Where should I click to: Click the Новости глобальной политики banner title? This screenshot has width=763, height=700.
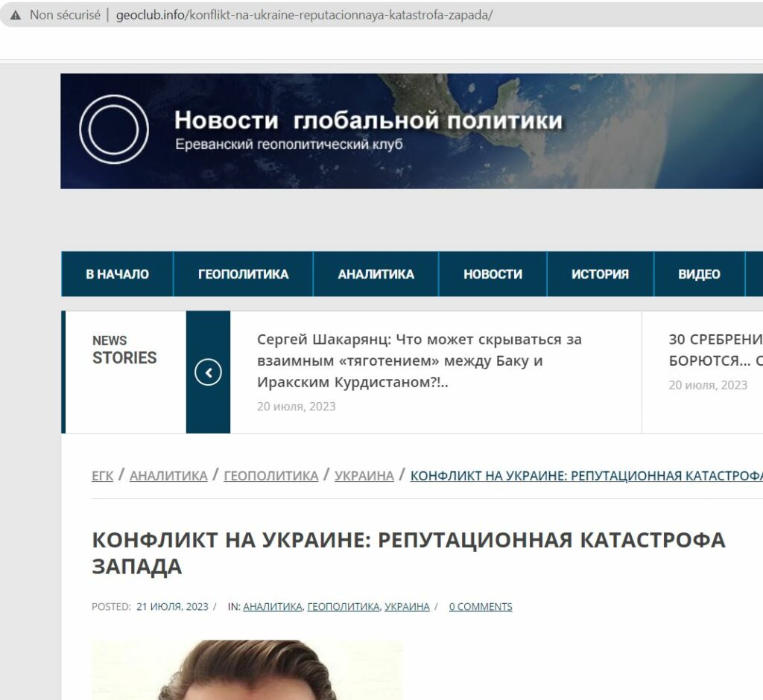pyautogui.click(x=368, y=120)
